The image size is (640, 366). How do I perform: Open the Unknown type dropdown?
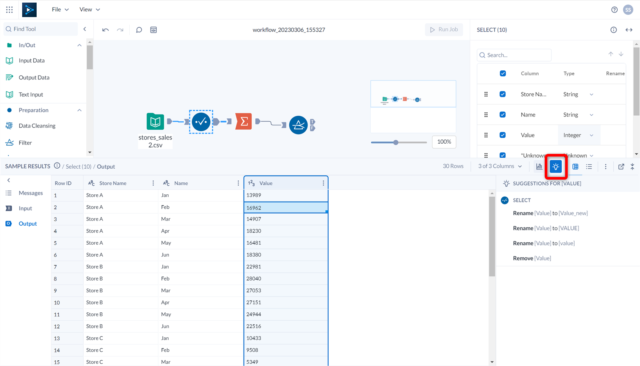[x=578, y=155]
